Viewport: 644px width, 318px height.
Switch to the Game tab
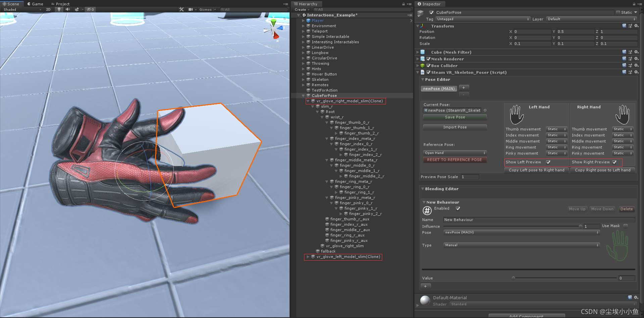point(35,4)
